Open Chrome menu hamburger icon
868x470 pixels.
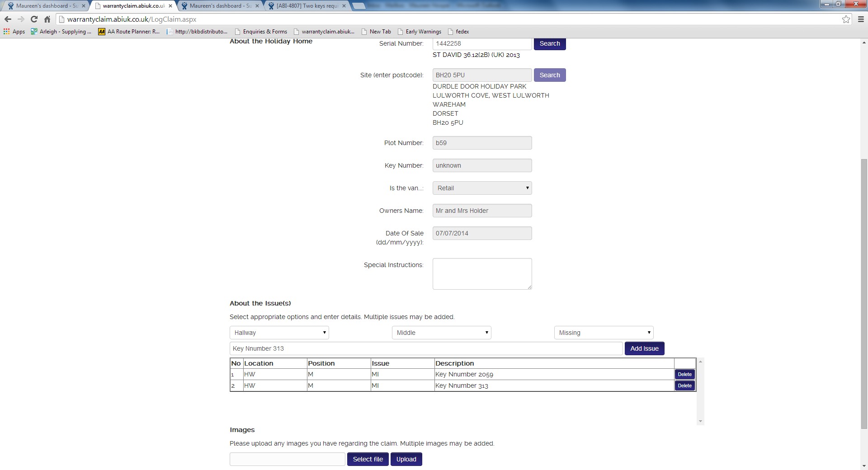pyautogui.click(x=860, y=19)
